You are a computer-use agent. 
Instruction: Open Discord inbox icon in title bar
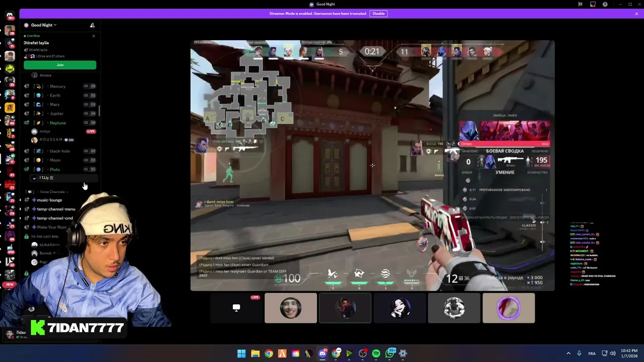593,4
